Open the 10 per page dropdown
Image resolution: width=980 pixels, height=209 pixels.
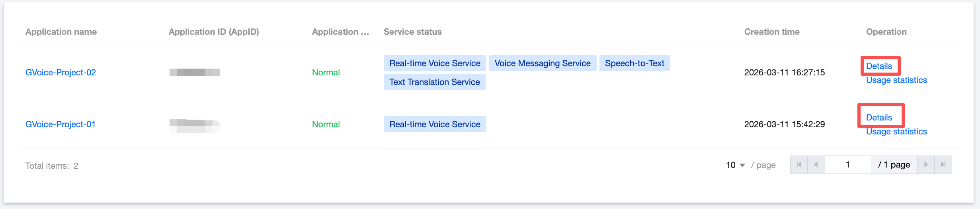(735, 165)
